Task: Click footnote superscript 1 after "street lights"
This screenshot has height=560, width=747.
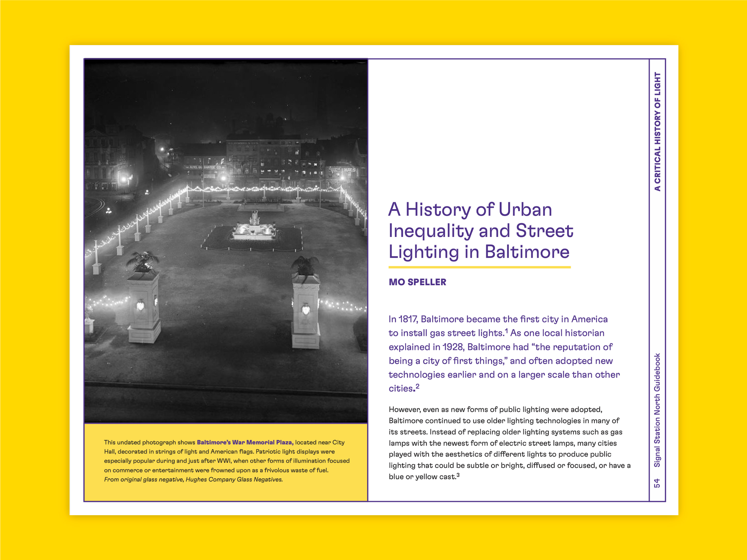Action: pyautogui.click(x=506, y=331)
